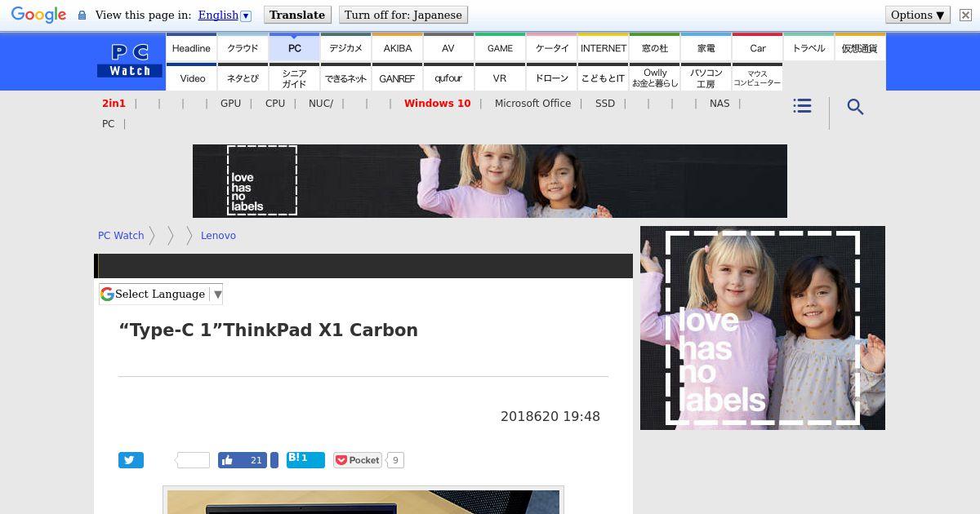The image size is (980, 514).
Task: Open the translate Options dropdown
Action: click(x=917, y=15)
